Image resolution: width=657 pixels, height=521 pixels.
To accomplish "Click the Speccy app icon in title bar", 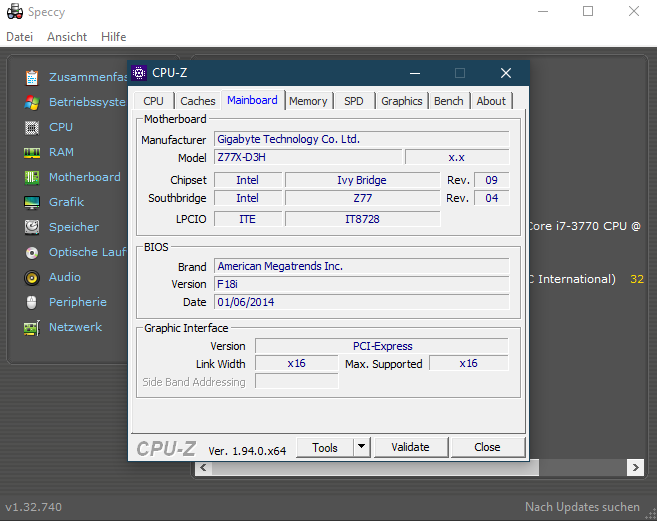I will (15, 11).
